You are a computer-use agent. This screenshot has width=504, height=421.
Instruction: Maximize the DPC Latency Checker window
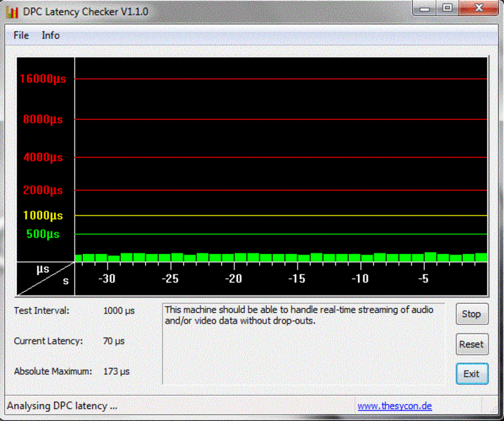(x=447, y=8)
